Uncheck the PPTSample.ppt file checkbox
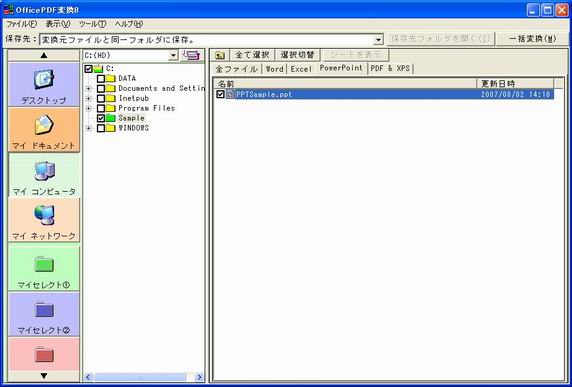The height and width of the screenshot is (387, 572). [220, 94]
